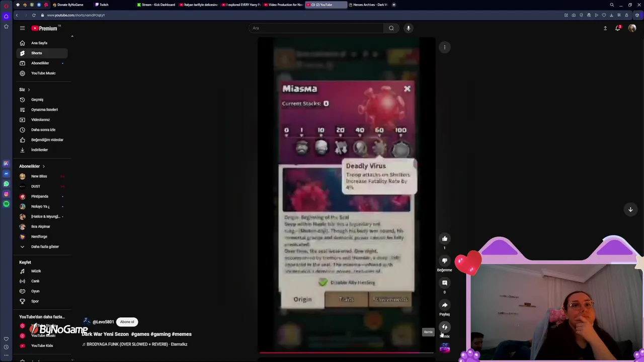Go back in browser navigation
Image resolution: width=644 pixels, height=362 pixels.
(x=17, y=15)
